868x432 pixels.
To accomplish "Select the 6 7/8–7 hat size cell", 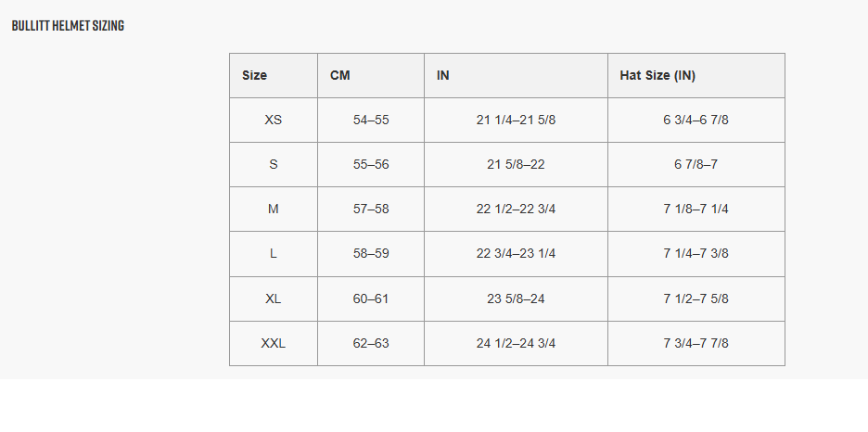I will (x=696, y=164).
